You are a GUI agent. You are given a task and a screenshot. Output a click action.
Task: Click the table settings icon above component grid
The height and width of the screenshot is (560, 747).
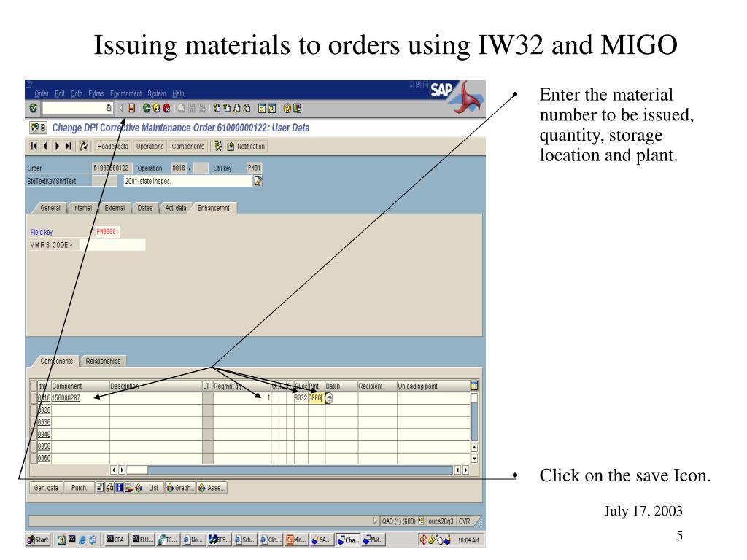click(x=474, y=386)
